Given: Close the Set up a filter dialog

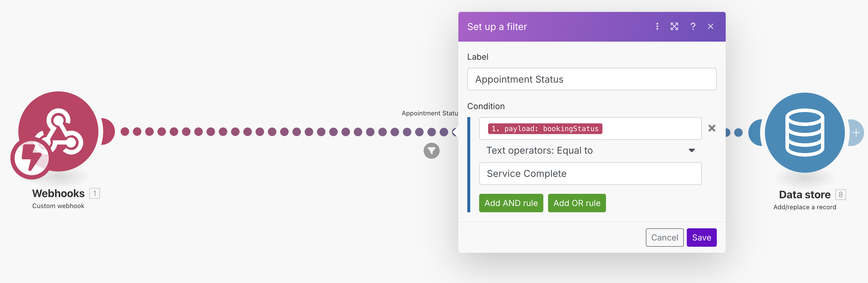Looking at the screenshot, I should point(710,27).
